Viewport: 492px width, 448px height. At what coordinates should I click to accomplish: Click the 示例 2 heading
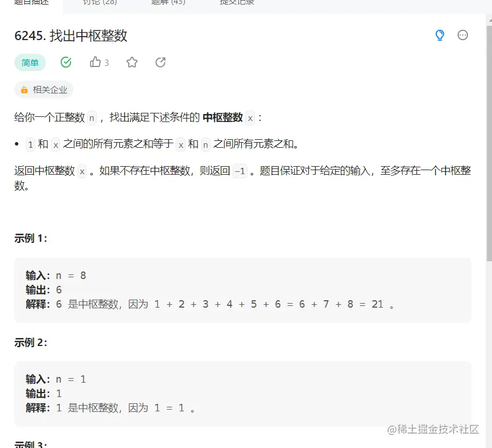pyautogui.click(x=31, y=342)
